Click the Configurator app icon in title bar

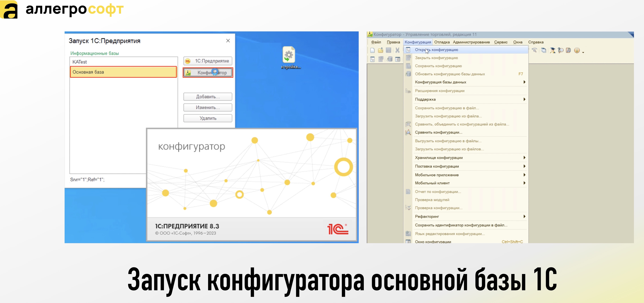pyautogui.click(x=370, y=34)
